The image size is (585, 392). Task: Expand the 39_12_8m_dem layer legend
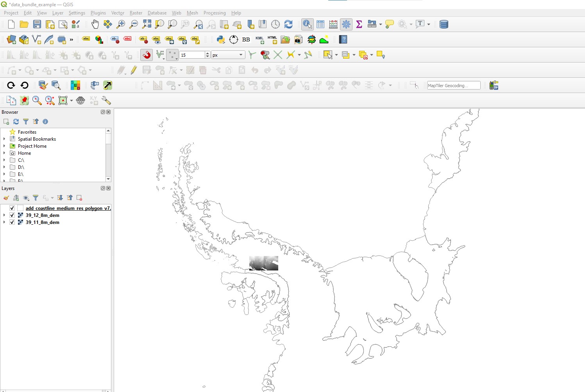[x=4, y=215]
